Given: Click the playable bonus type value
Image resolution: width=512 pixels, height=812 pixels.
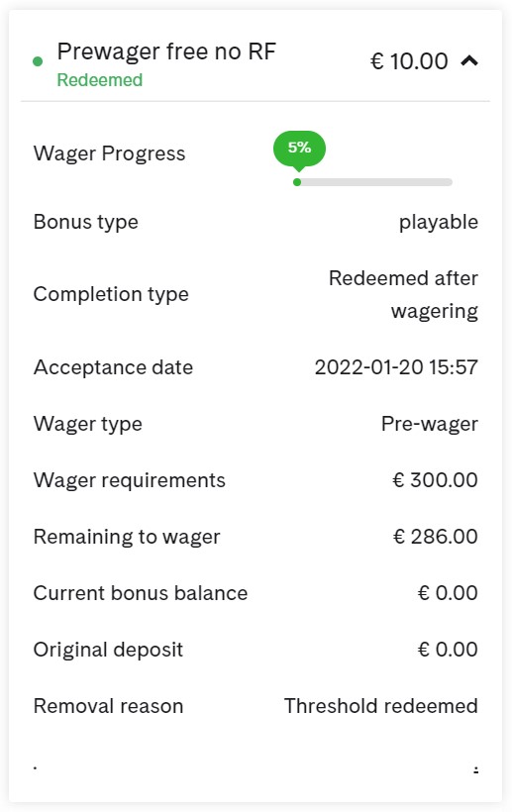Looking at the screenshot, I should tap(439, 222).
